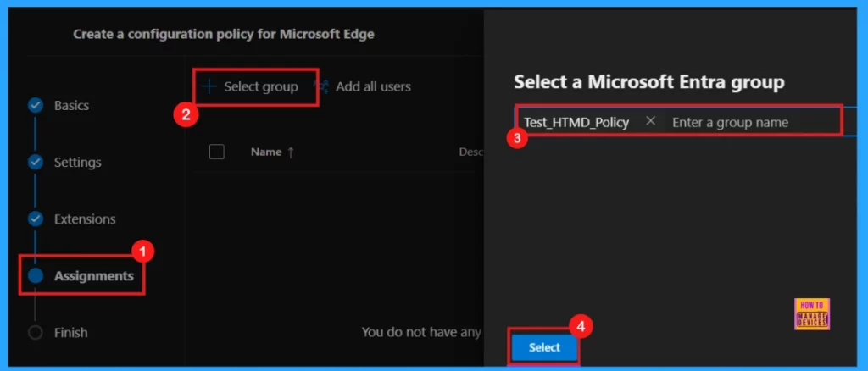Open the Basics step

coord(71,105)
